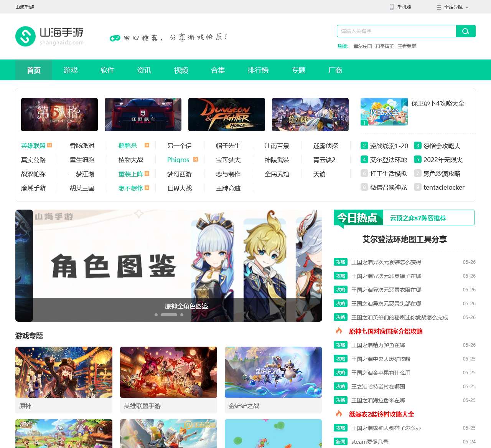The height and width of the screenshot is (448, 491).
Task: Click the 攻略 tag beside 王之泪哈特诺村在哪国
Action: [x=341, y=387]
